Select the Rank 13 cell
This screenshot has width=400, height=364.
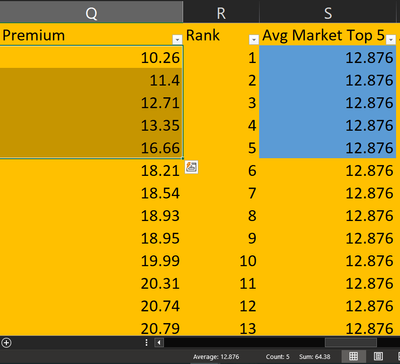[x=221, y=327]
